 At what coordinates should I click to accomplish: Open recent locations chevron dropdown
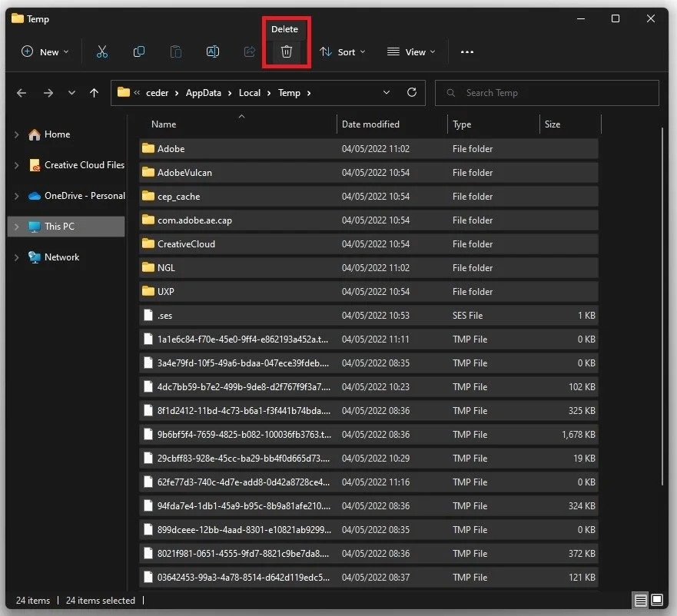click(x=71, y=93)
